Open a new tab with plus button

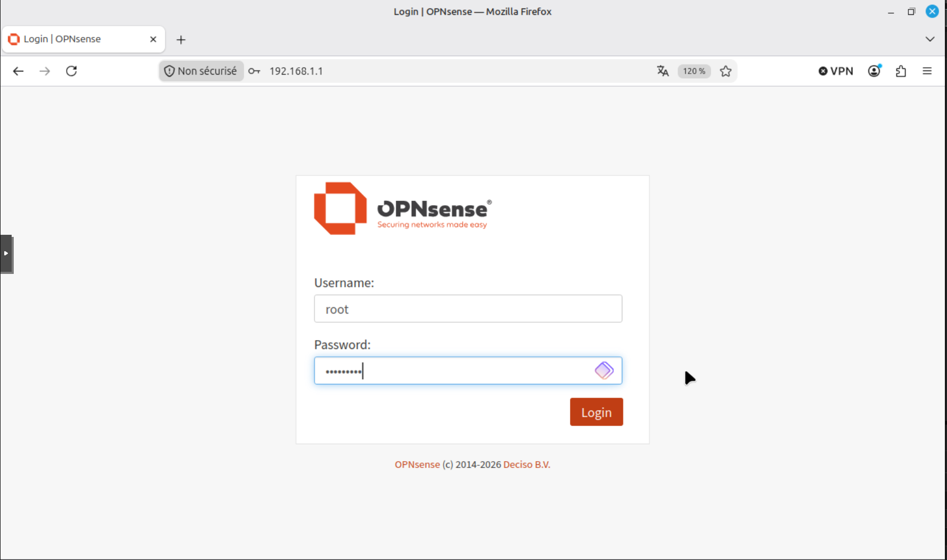pos(181,40)
